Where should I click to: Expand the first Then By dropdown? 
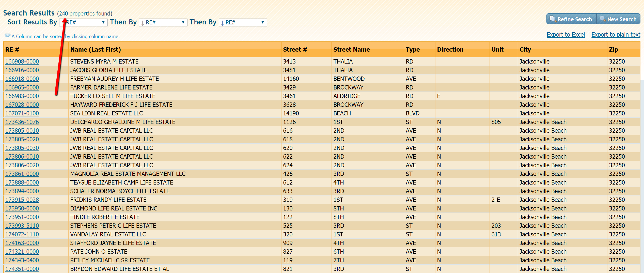[x=163, y=22]
